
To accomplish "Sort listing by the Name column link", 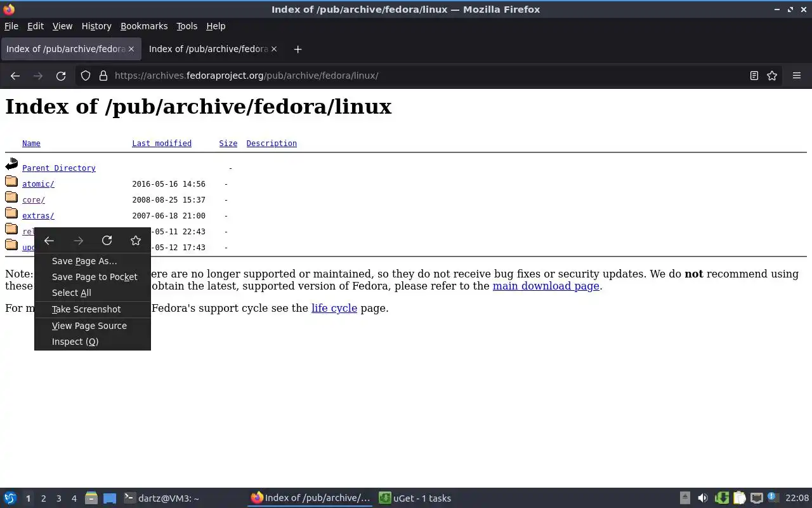I will [x=31, y=144].
